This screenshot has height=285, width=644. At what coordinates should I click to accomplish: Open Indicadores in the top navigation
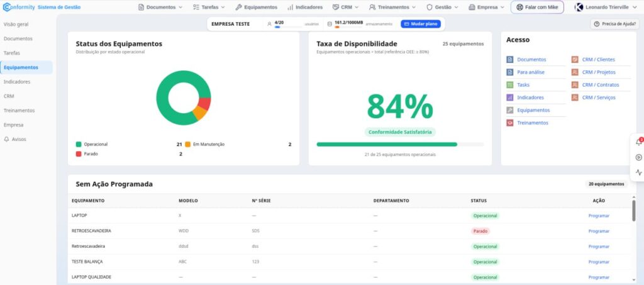pyautogui.click(x=305, y=7)
